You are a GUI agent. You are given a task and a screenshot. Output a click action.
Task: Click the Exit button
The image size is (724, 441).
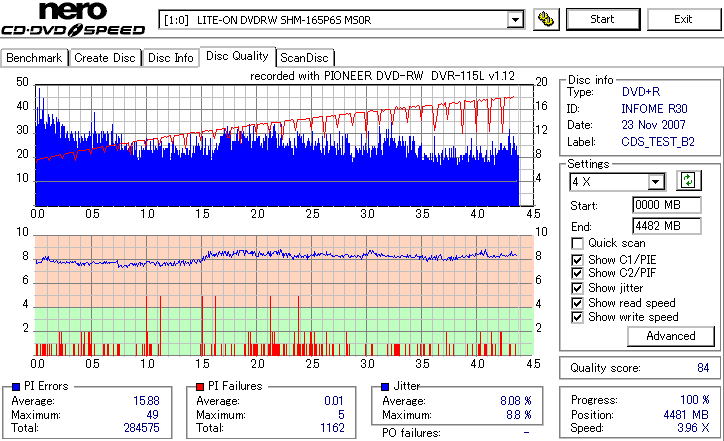[x=683, y=19]
